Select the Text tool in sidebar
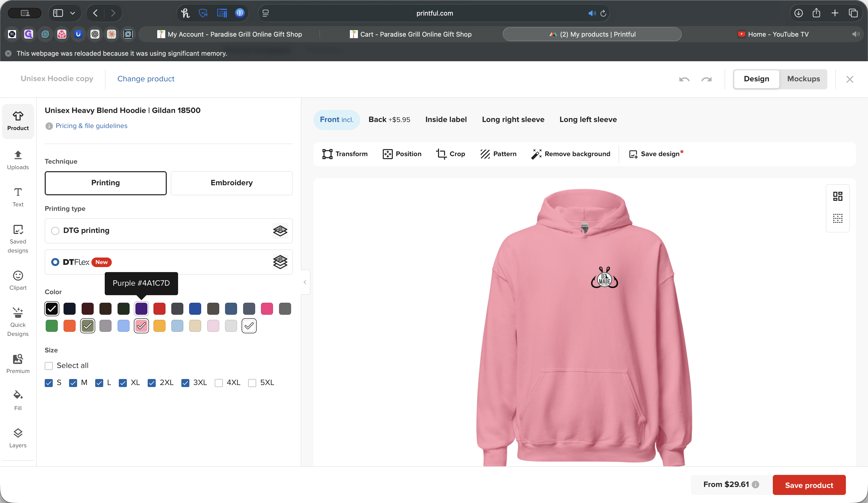The image size is (868, 503). click(18, 197)
